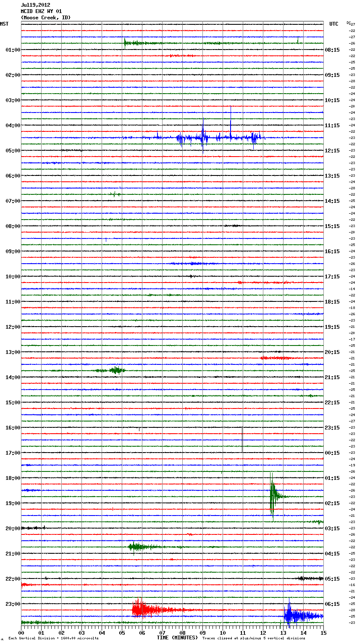The width and height of the screenshot is (357, 644).
Task: Click the date label Jul19,2012
Action: point(36,5)
